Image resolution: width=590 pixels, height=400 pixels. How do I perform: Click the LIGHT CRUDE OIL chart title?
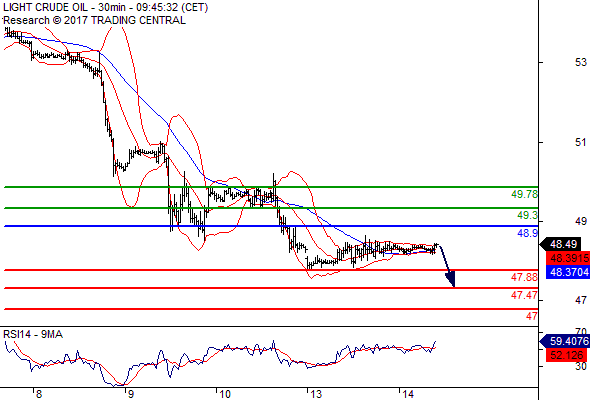pos(106,7)
